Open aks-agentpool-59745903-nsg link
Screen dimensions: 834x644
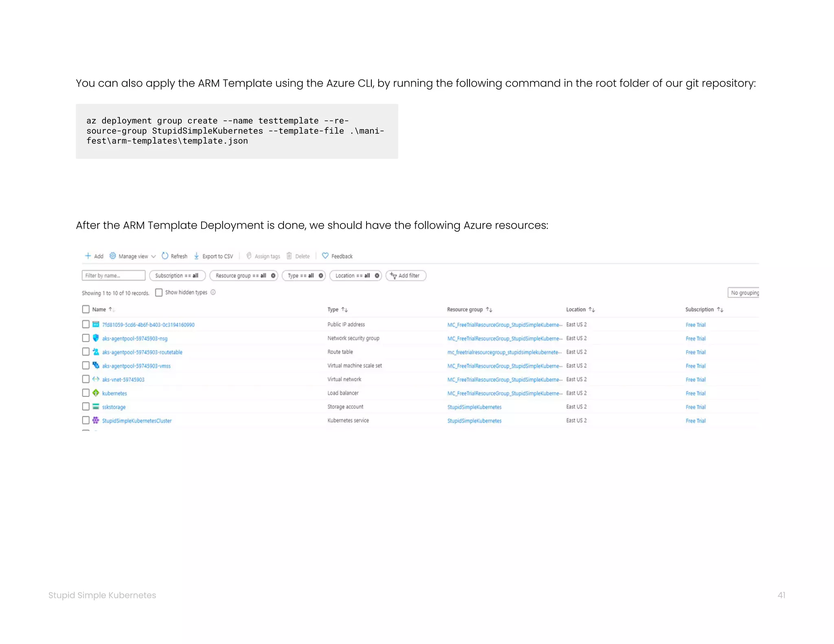(135, 339)
